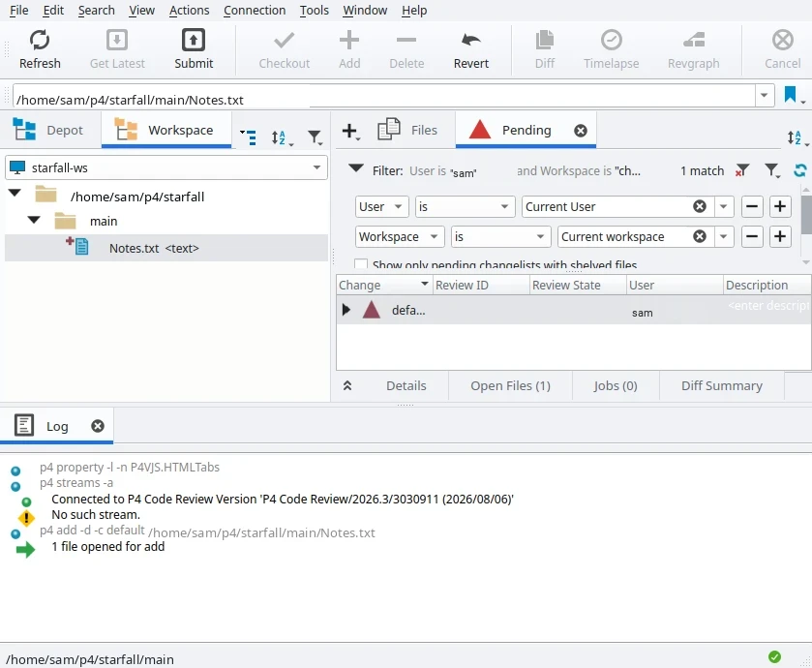Open saved filters funnel dropdown
Screen dimensions: 812x668
pyautogui.click(x=772, y=170)
